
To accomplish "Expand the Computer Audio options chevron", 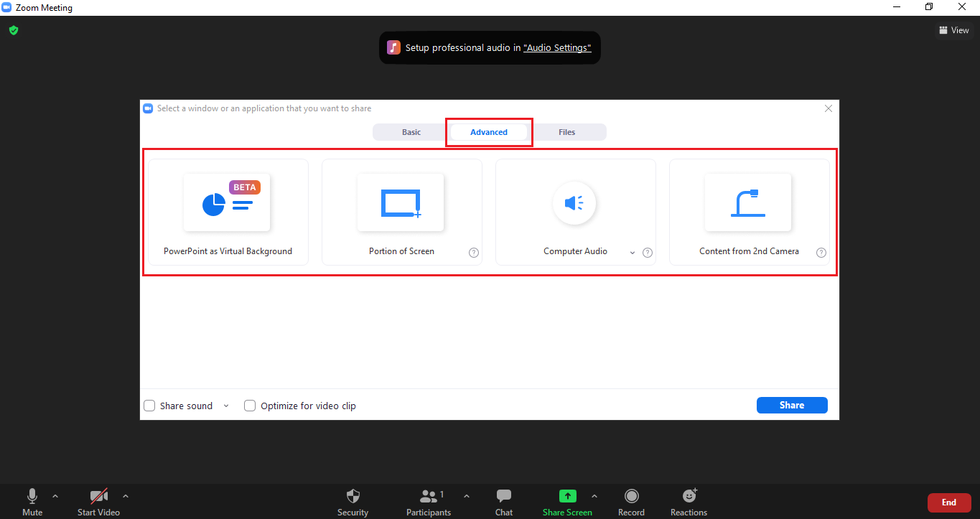I will point(633,253).
